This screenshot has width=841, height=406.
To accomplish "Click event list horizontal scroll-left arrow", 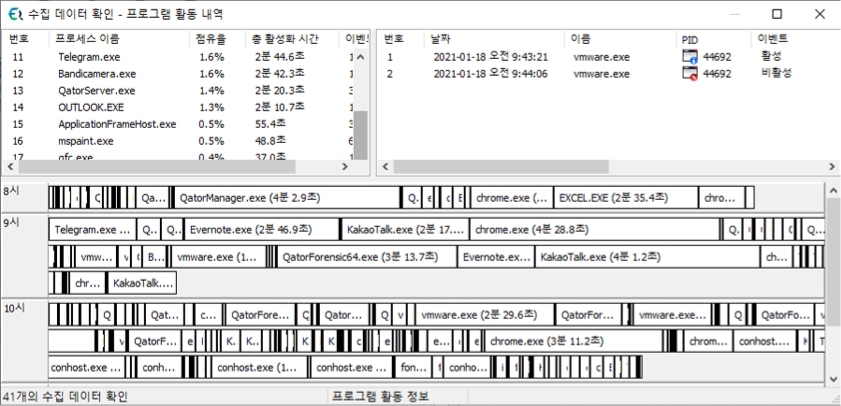I will (386, 167).
